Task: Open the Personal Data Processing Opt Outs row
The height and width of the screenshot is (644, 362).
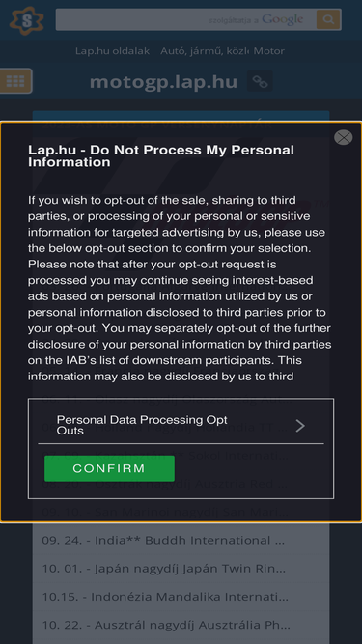Action: click(181, 425)
